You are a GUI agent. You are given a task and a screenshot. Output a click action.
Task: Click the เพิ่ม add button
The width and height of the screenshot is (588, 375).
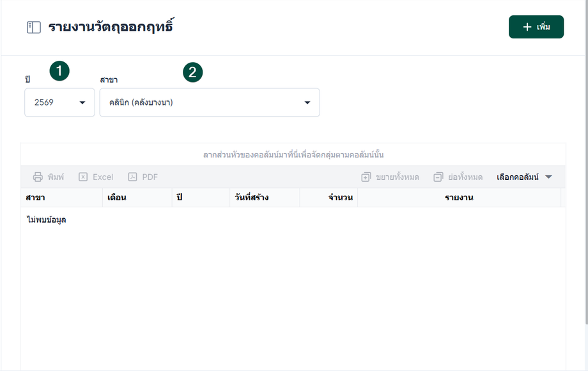point(536,27)
